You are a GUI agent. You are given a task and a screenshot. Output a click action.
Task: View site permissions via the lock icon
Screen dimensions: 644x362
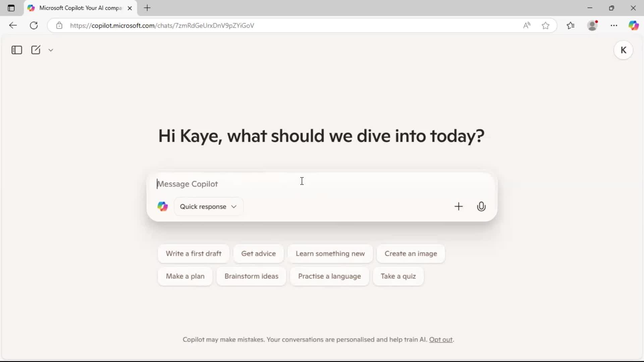click(59, 25)
